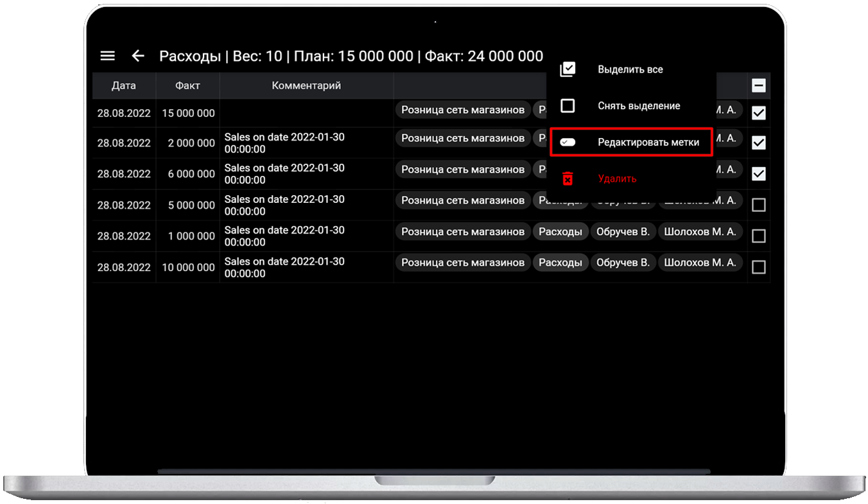Click the select-all checklist icon

(568, 69)
